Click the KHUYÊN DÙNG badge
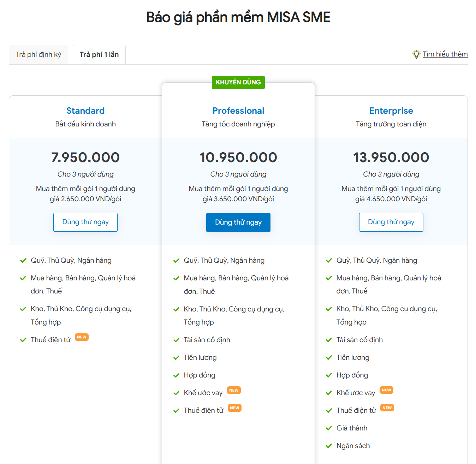 click(238, 82)
